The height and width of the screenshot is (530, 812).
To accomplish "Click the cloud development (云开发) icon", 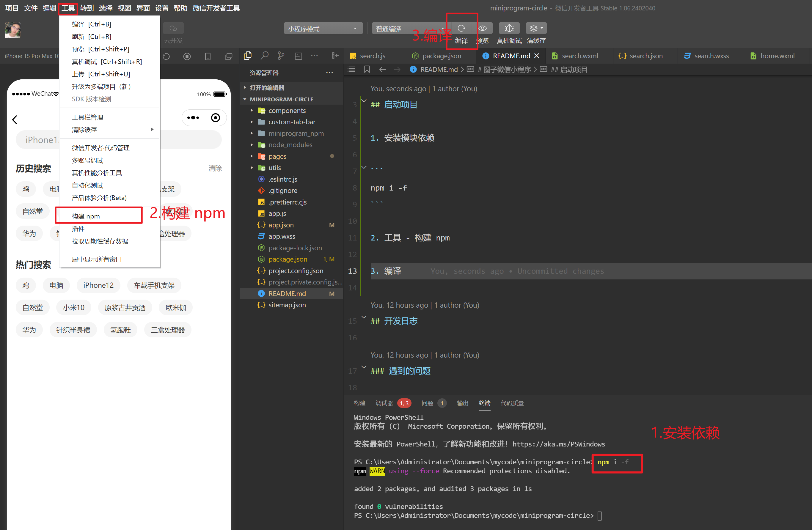I will click(173, 28).
